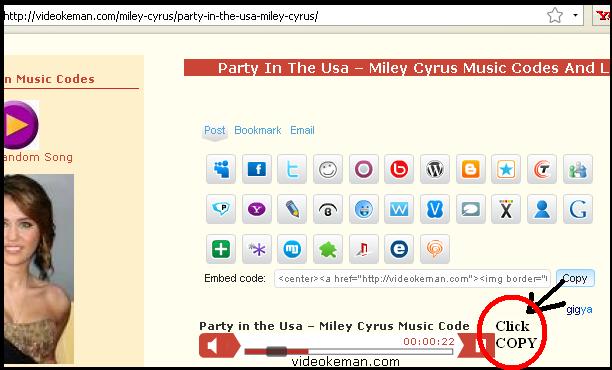Select the red music note icon
The height and width of the screenshot is (370, 612).
click(x=363, y=249)
